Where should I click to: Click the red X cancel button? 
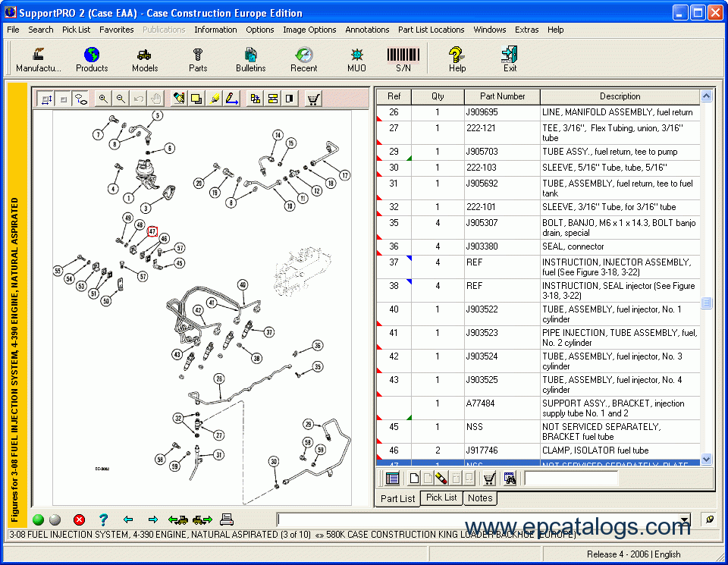[79, 519]
